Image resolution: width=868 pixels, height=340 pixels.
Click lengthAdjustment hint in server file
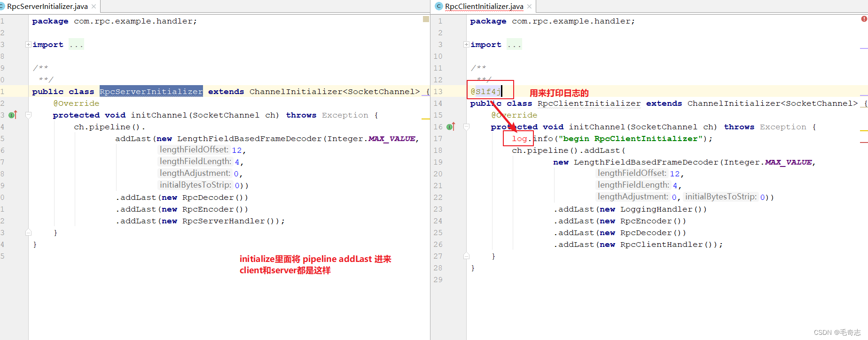pos(195,174)
